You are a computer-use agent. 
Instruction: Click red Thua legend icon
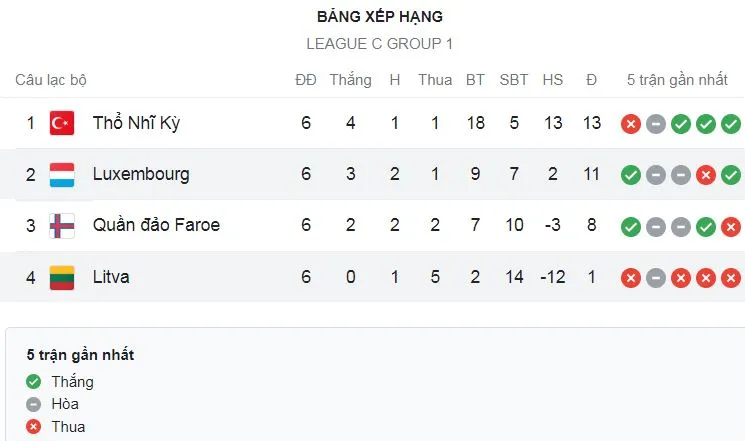34,427
